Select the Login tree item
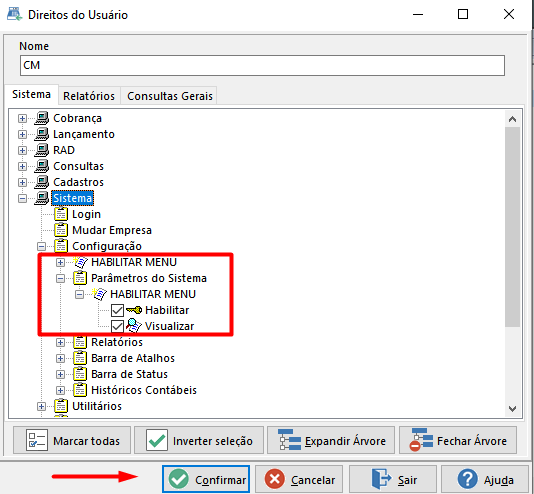The height and width of the screenshot is (494, 534). (87, 214)
